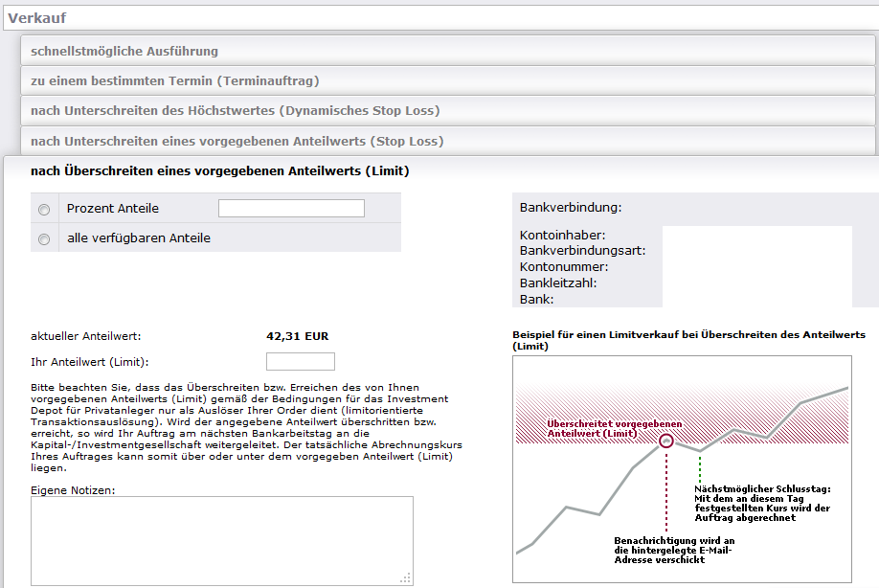Click the red circle marker in the chart

tap(666, 441)
